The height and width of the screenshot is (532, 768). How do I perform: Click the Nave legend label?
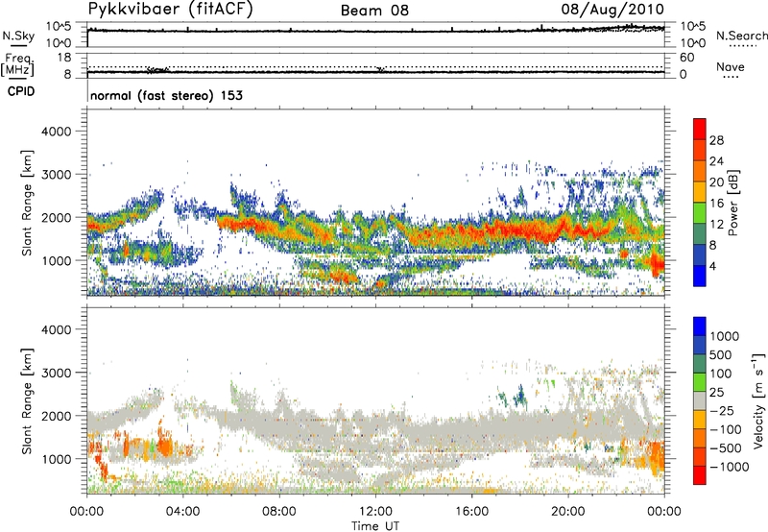click(731, 66)
